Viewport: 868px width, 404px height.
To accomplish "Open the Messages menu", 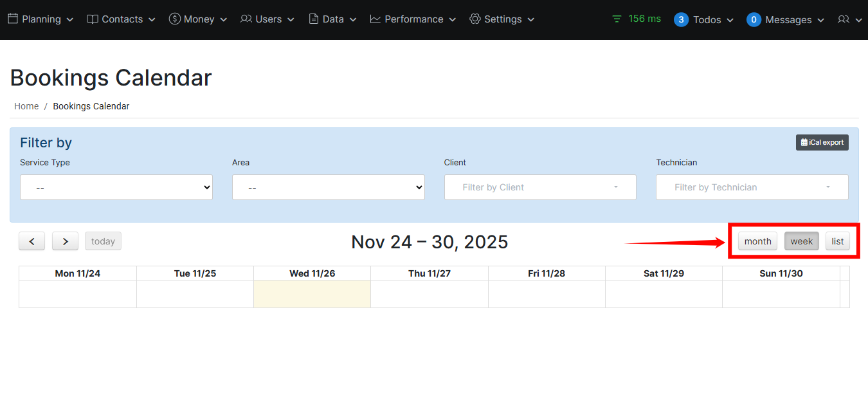I will 786,19.
